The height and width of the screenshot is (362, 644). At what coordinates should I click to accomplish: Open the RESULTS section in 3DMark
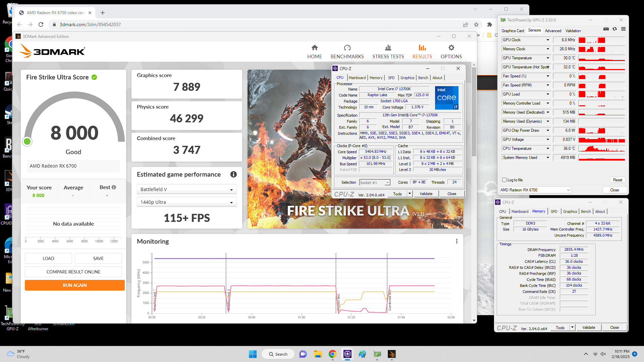coord(422,52)
